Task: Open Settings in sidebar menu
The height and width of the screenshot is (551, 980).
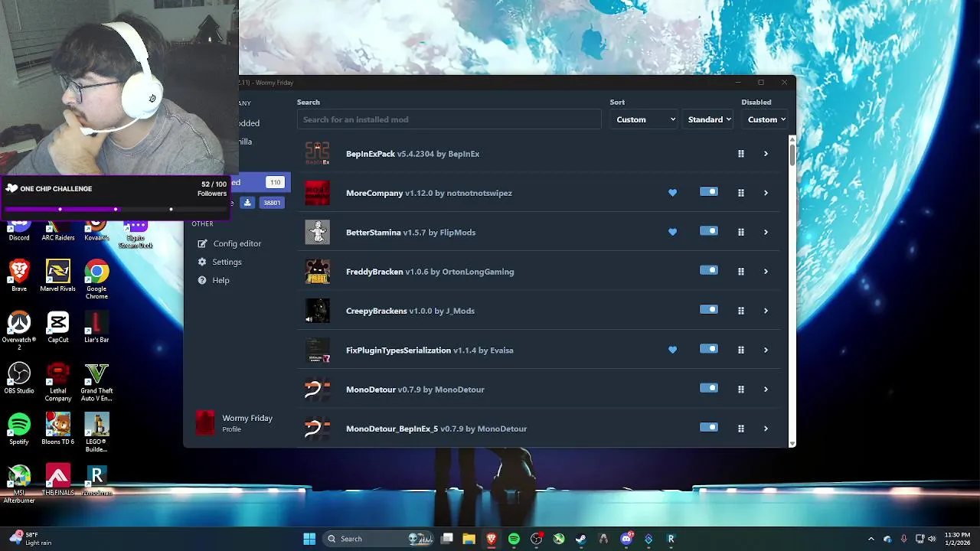Action: click(x=227, y=262)
